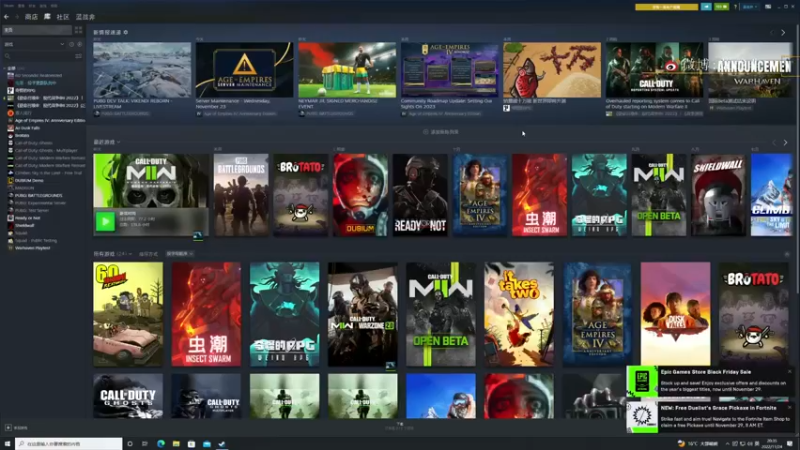This screenshot has width=800, height=450.
Task: Open 60 Seconds cover in all games grid
Action: (128, 314)
